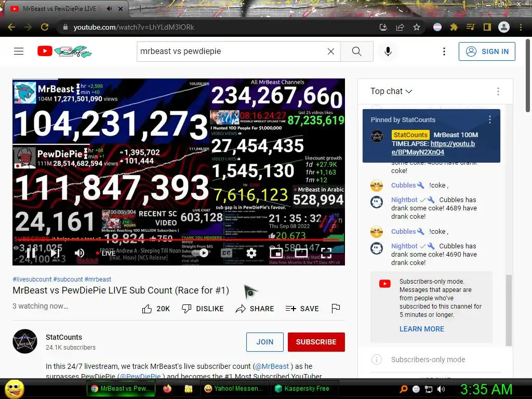Search by voice with microphone
Image resolution: width=532 pixels, height=399 pixels.
click(x=388, y=51)
